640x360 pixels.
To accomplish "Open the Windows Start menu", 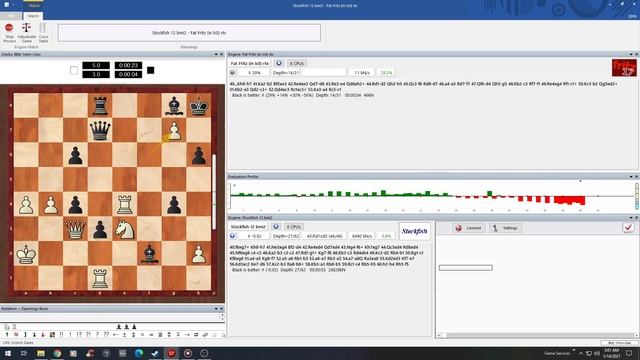I will 7,353.
